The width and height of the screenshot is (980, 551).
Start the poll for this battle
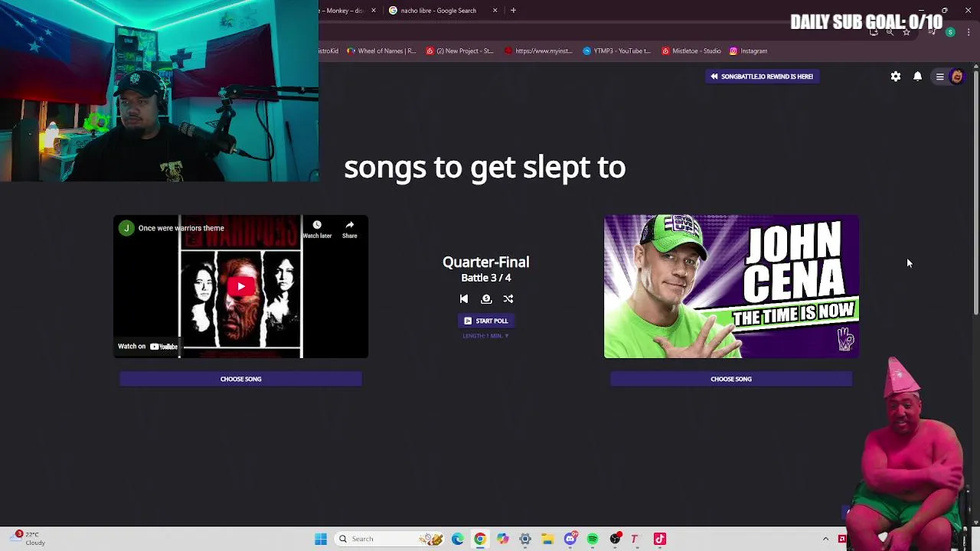[x=486, y=321]
